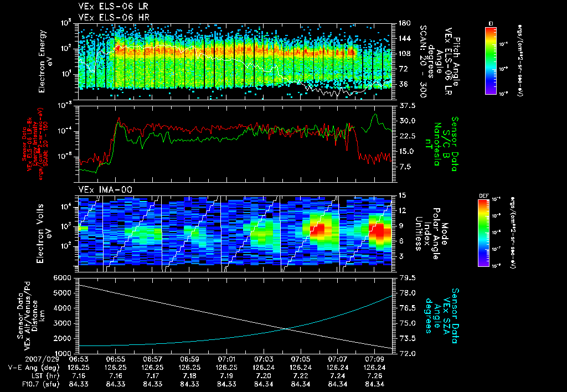Screen dimensions: 567x392
Task: Click the 144 pitch angle tick label
Action: click(x=404, y=38)
